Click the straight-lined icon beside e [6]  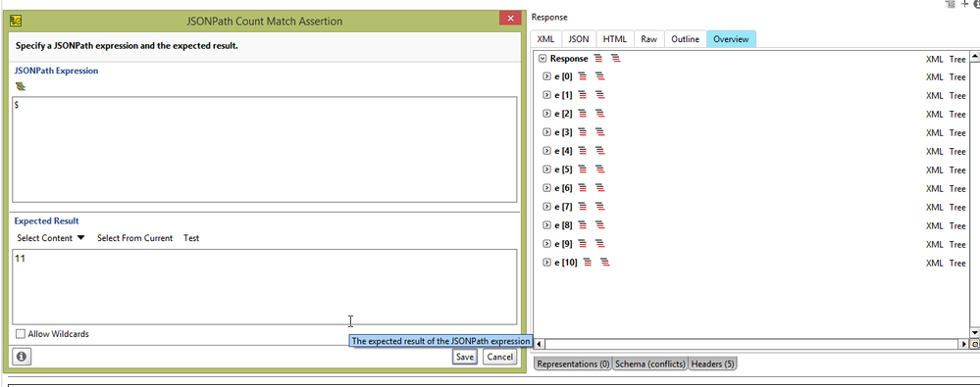point(583,188)
